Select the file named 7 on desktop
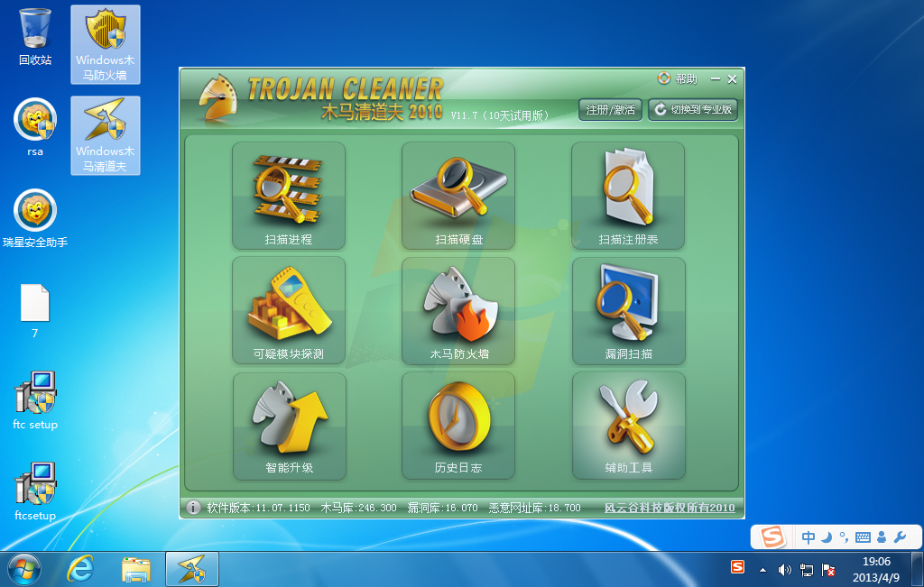This screenshot has width=924, height=587. (35, 311)
